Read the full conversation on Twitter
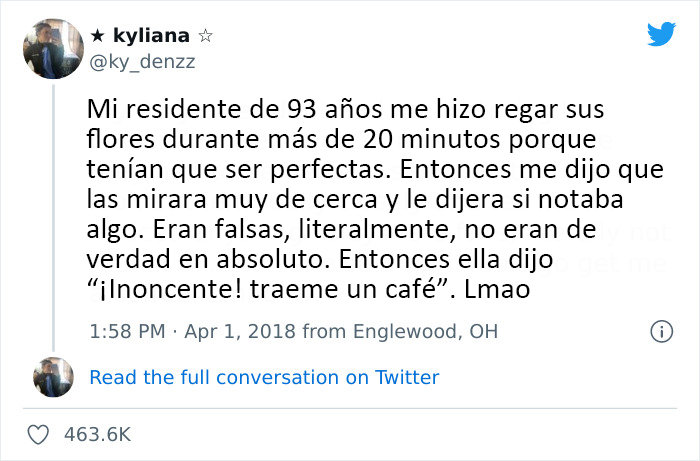700x461 pixels. [264, 377]
